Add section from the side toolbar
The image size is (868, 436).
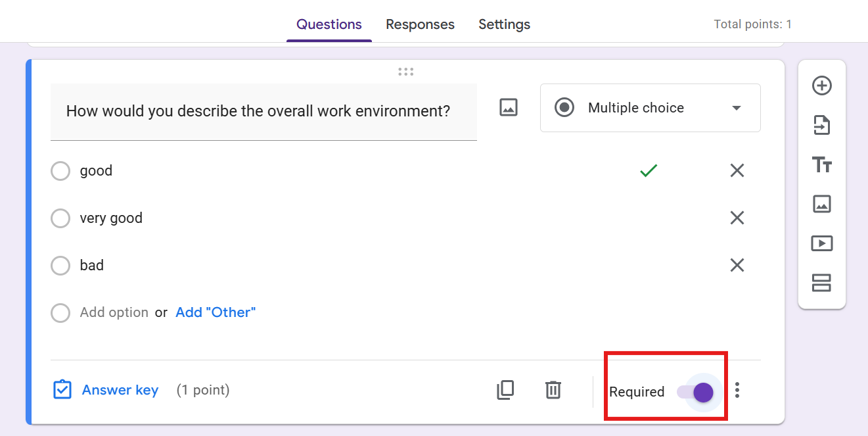(822, 283)
